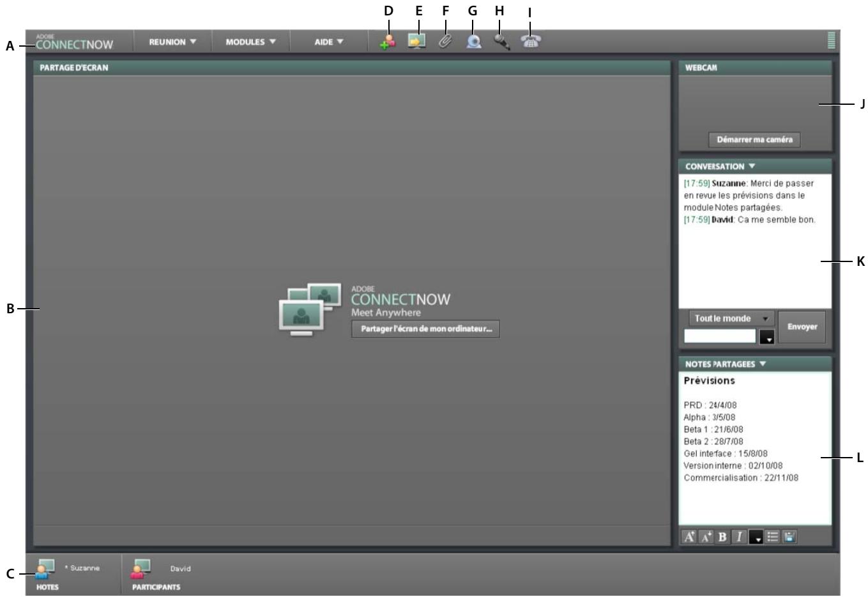This screenshot has height=597, width=868.
Task: Open the AIDE menu
Action: click(329, 42)
